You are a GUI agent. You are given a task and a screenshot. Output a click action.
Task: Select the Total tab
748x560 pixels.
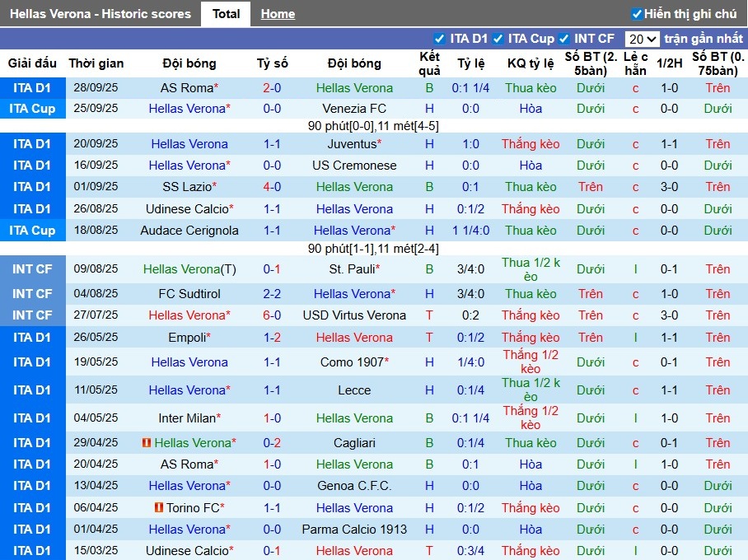(x=226, y=14)
